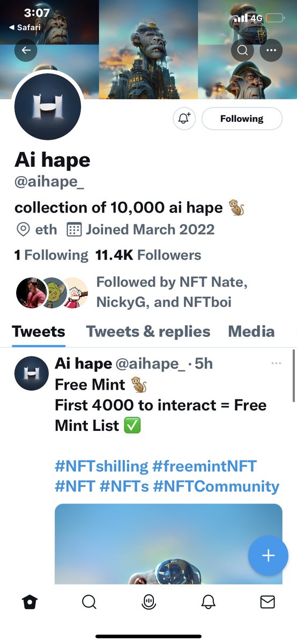Switch to the Media tab
This screenshot has width=297, height=644.
(251, 331)
